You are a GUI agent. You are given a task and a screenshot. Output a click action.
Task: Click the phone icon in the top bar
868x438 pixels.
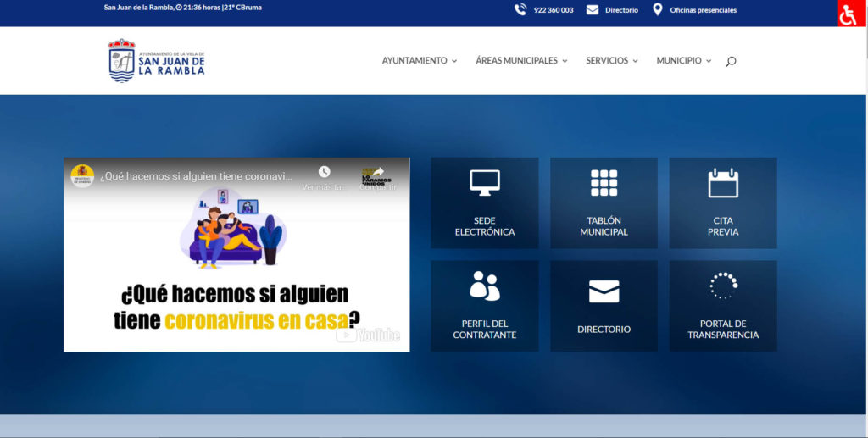[x=520, y=10]
